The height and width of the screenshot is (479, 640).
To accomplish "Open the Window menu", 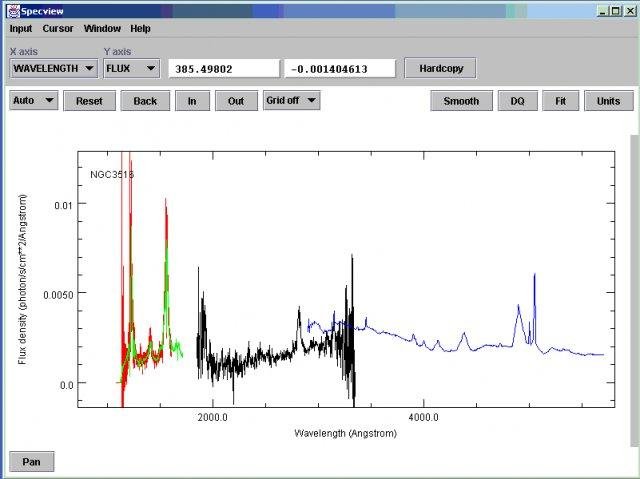I will pos(101,29).
